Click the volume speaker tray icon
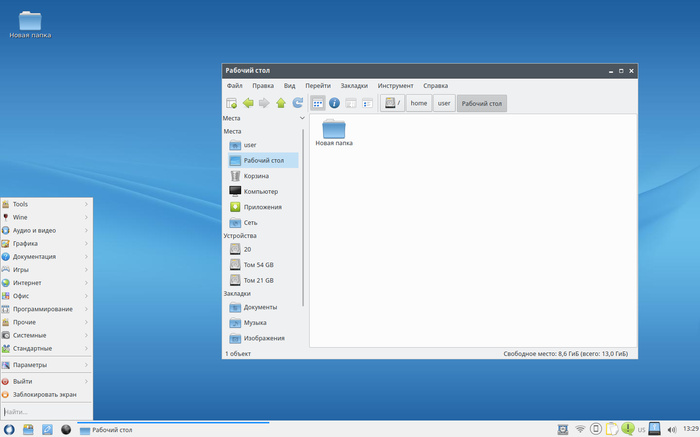700x437 pixels. [671, 429]
